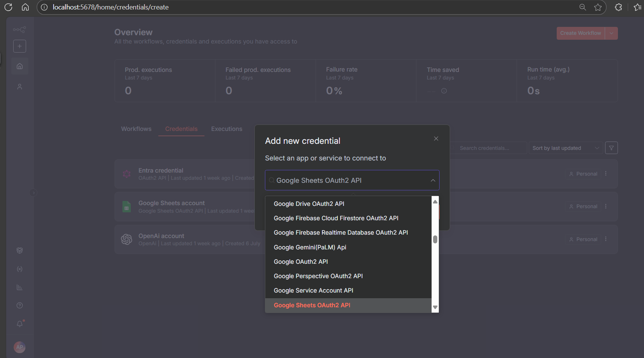The width and height of the screenshot is (644, 358).
Task: Open the Personal user sidebar icon
Action: 20,87
